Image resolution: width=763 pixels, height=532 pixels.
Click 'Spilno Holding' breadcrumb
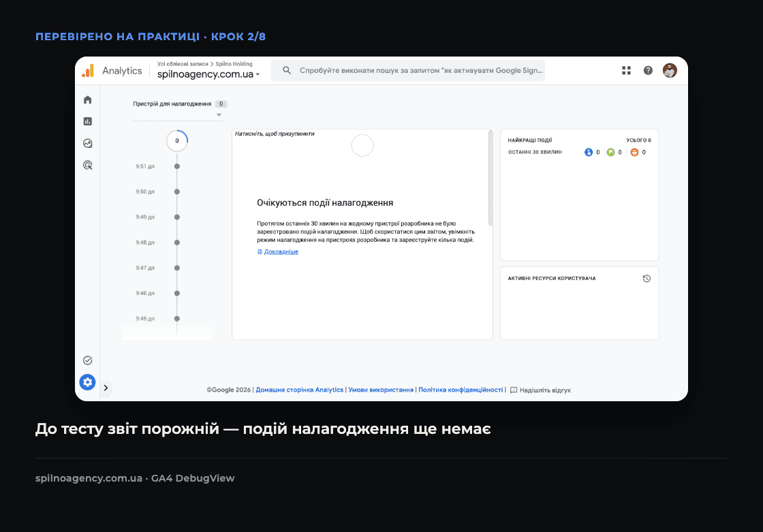[x=234, y=64]
